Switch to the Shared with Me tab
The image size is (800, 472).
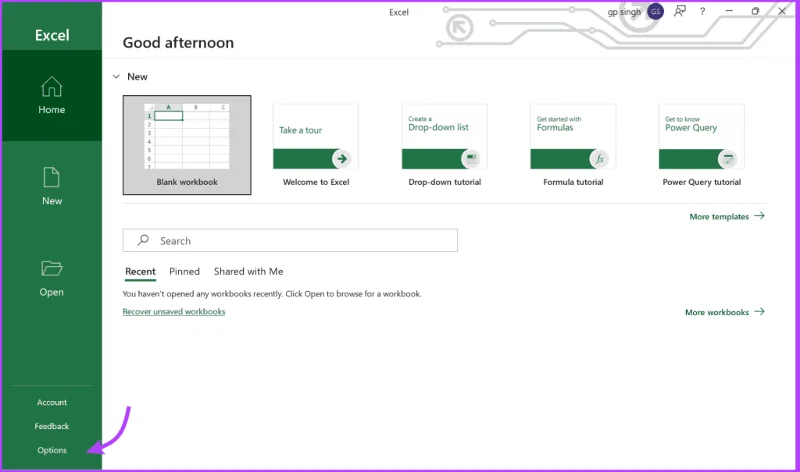248,271
